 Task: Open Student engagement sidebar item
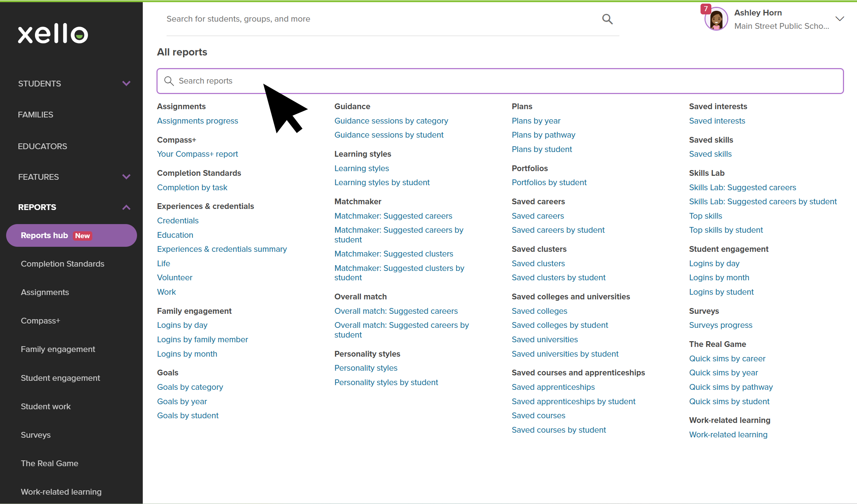point(60,378)
